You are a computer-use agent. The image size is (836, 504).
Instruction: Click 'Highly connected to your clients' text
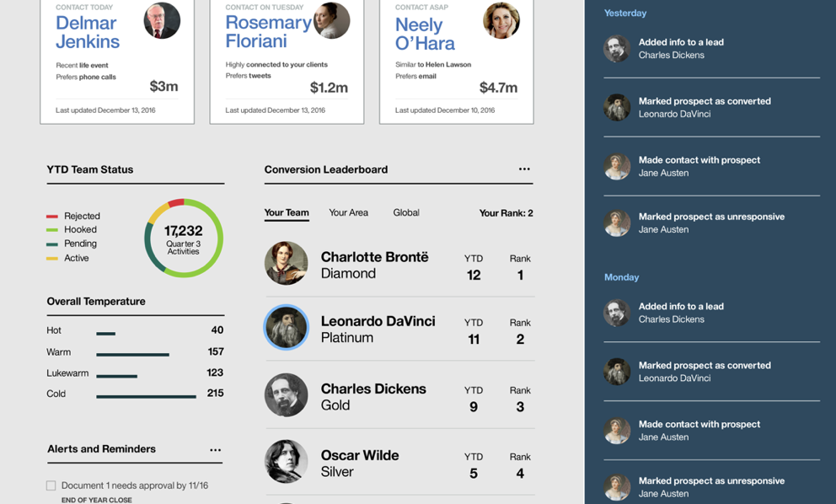click(276, 65)
